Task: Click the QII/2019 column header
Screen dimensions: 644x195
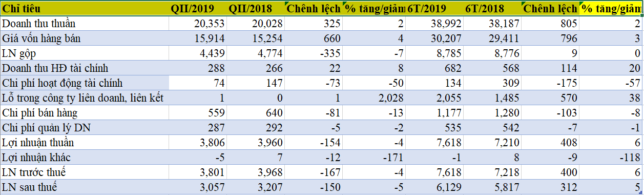Action: click(x=198, y=8)
